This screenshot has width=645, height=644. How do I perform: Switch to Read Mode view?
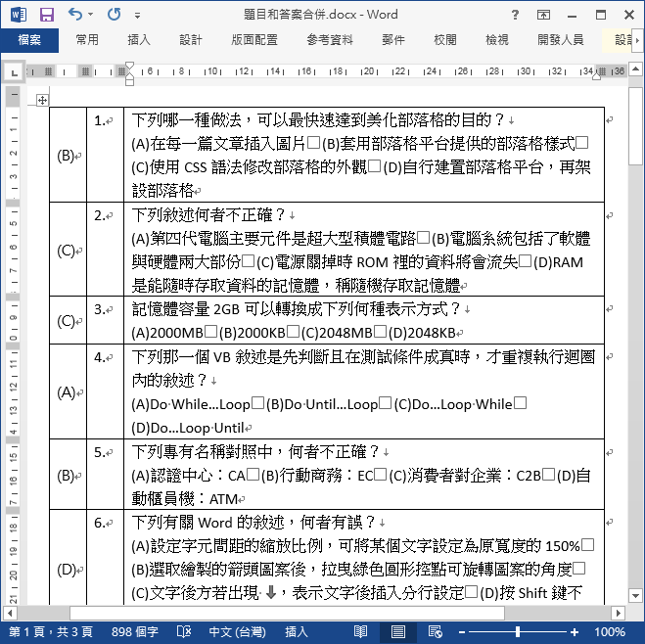click(360, 631)
